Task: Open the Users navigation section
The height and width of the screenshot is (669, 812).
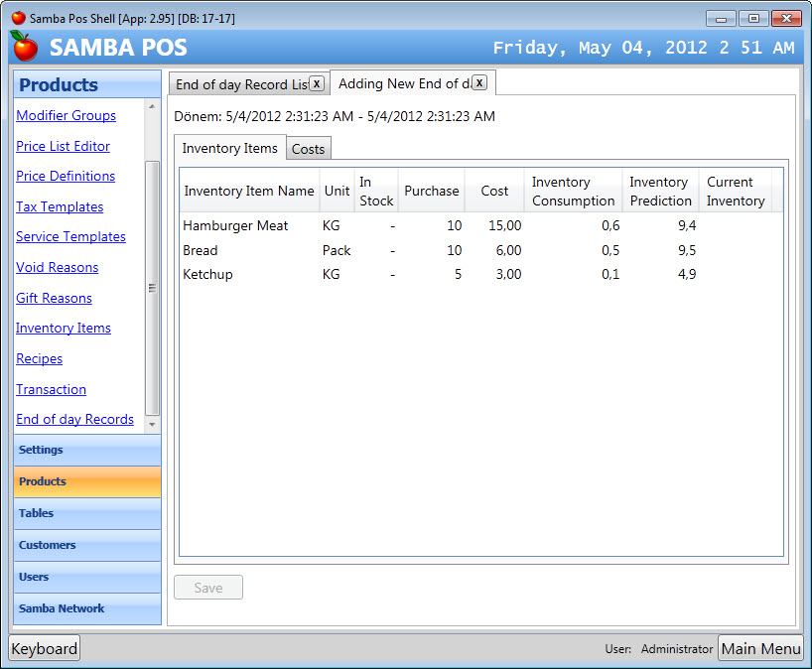Action: tap(87, 577)
